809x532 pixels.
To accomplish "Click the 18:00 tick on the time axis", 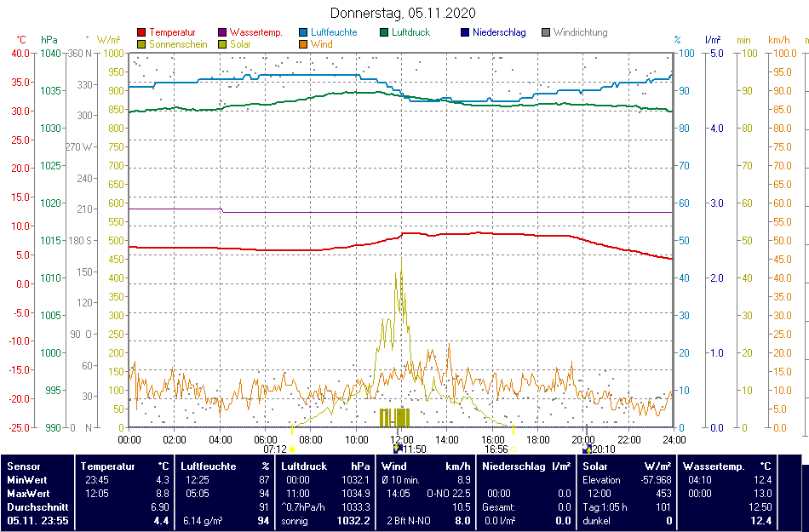I will 537,440.
